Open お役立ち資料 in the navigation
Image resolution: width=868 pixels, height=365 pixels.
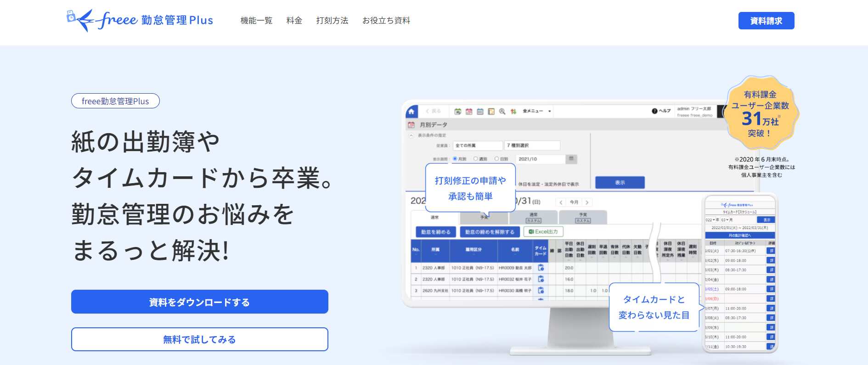click(x=386, y=21)
